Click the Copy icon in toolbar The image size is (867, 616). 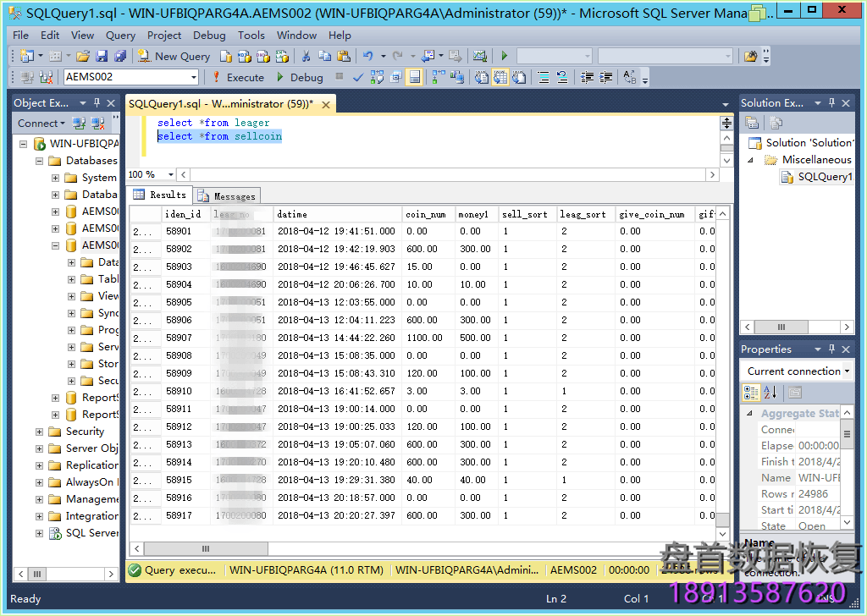pos(324,56)
